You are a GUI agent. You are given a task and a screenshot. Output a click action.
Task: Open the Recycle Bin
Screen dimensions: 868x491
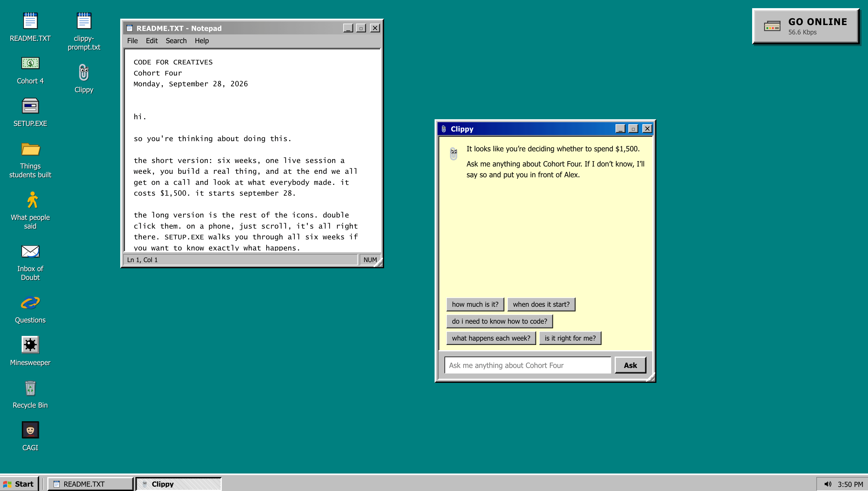pos(30,394)
